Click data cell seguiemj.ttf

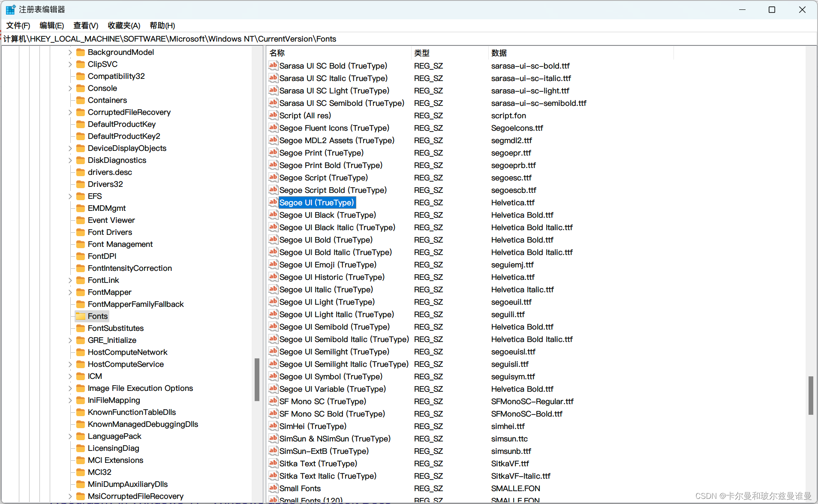[512, 264]
